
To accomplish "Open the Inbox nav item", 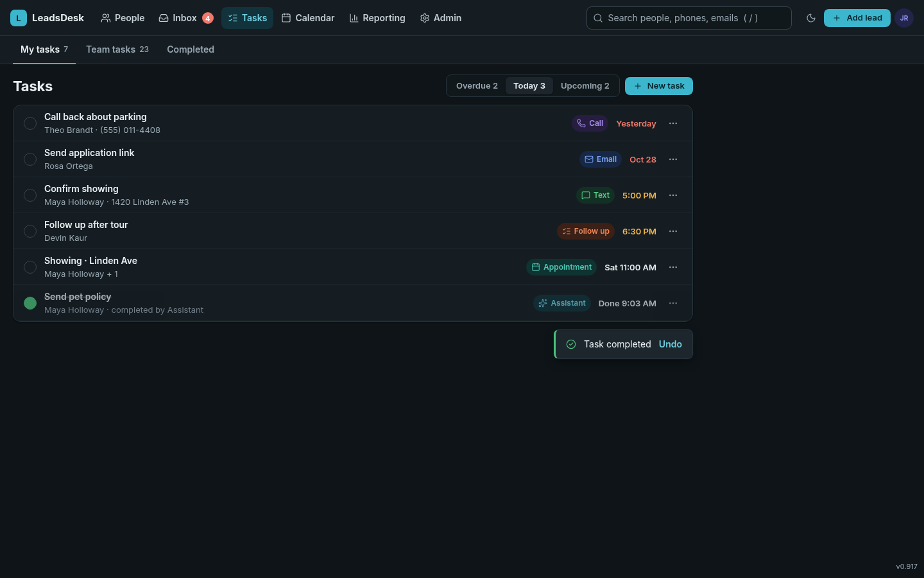I will click(x=185, y=18).
